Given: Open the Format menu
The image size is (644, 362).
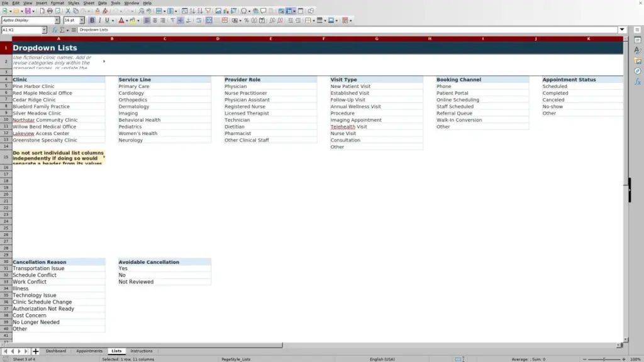Looking at the screenshot, I should pos(57,3).
